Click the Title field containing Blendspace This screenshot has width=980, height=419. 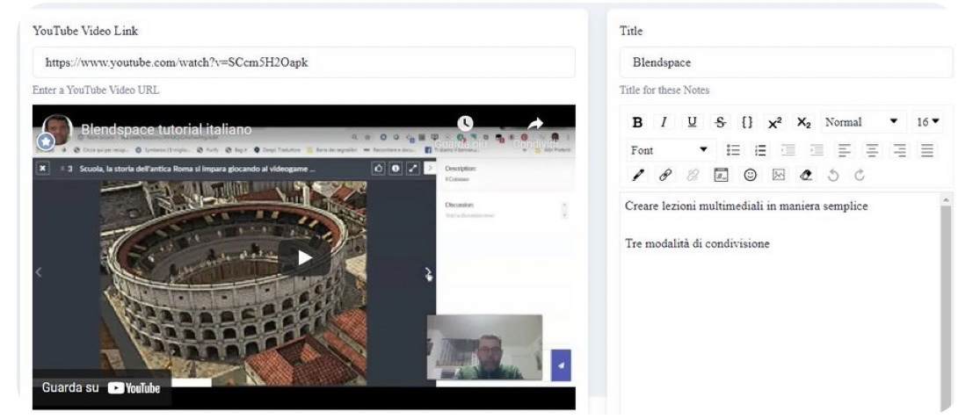point(786,62)
